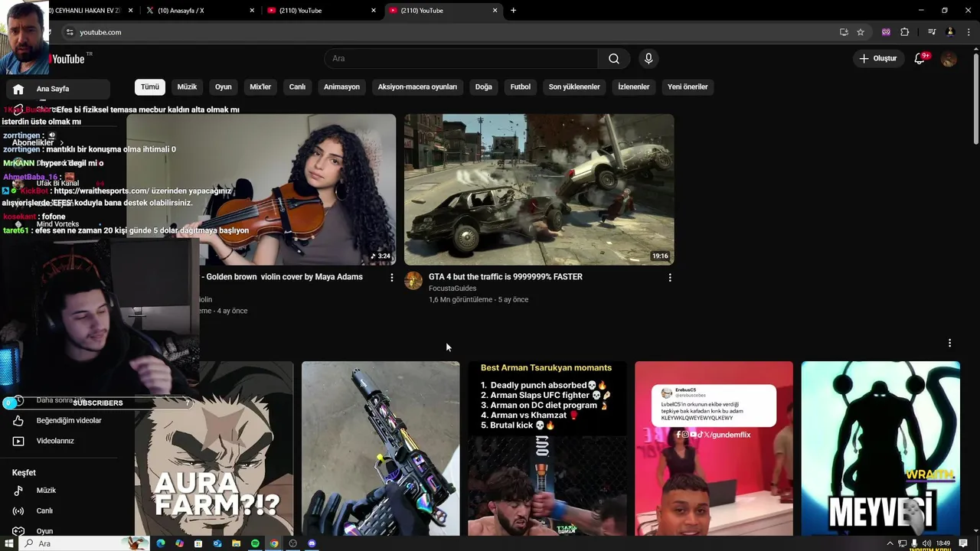This screenshot has height=551, width=980.
Task: Click the YouTube logo
Action: pos(69,59)
